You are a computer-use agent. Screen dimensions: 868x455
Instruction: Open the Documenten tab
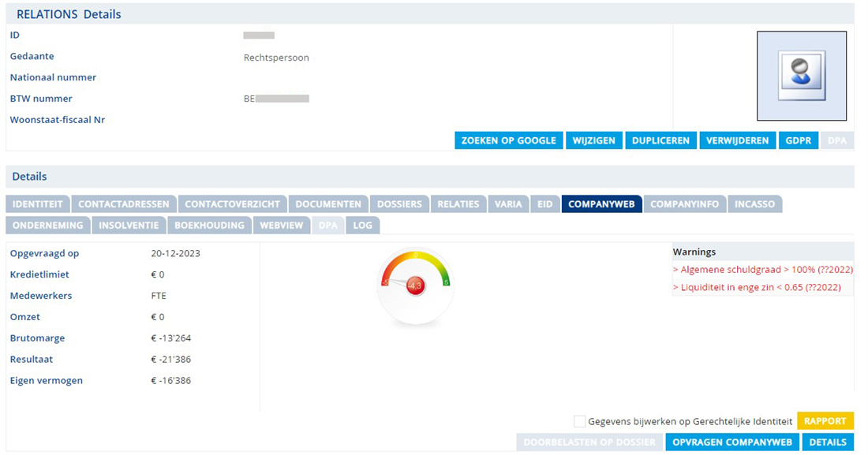click(x=327, y=203)
